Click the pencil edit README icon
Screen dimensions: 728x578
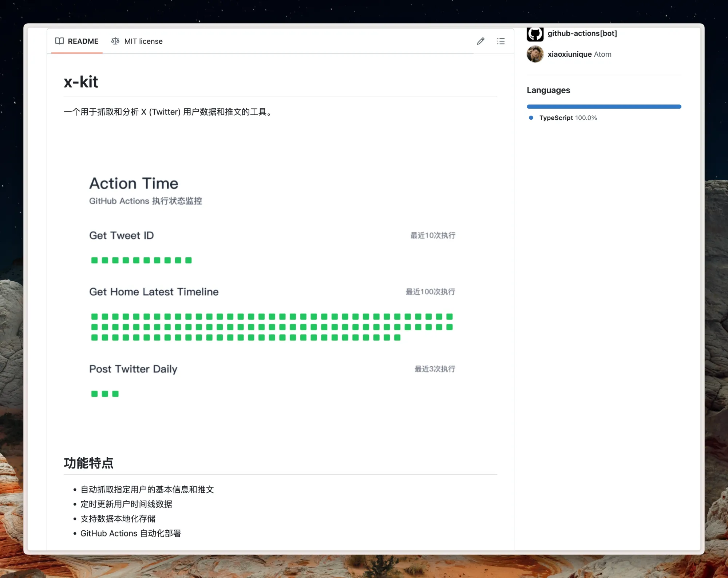480,41
